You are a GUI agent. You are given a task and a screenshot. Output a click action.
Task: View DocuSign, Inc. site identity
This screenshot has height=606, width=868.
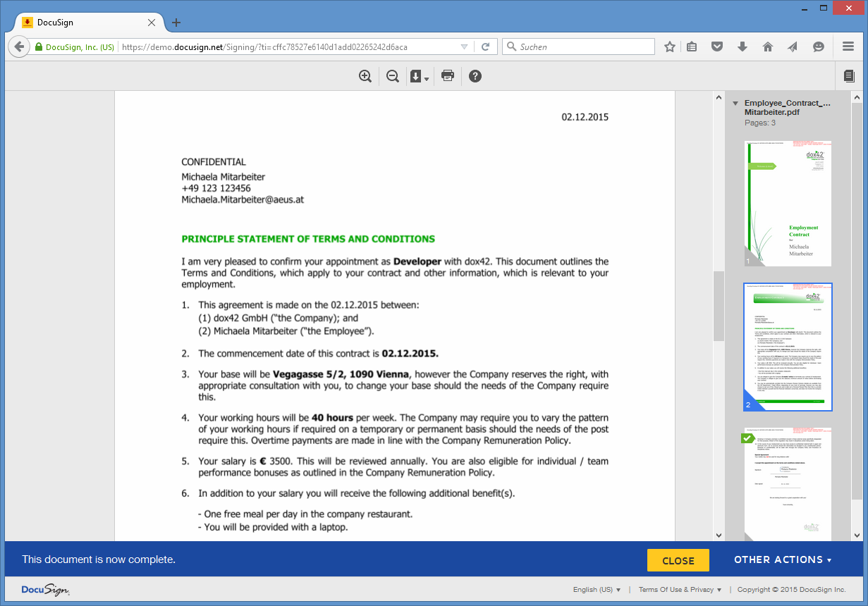(x=74, y=47)
